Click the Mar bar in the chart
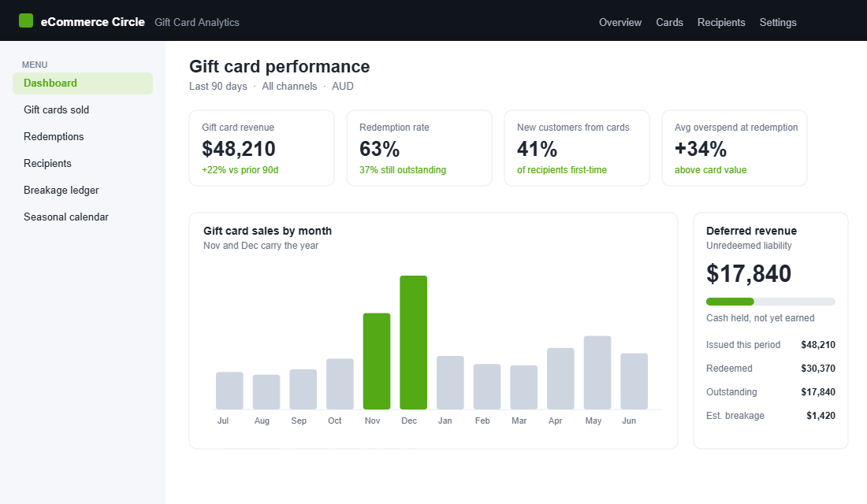The height and width of the screenshot is (504, 867). (523, 387)
